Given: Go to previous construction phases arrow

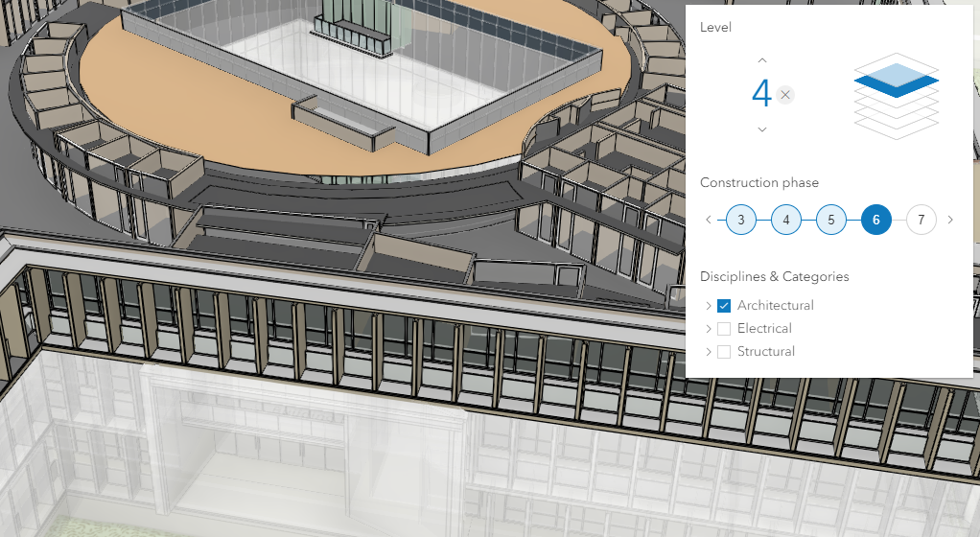Looking at the screenshot, I should point(709,220).
